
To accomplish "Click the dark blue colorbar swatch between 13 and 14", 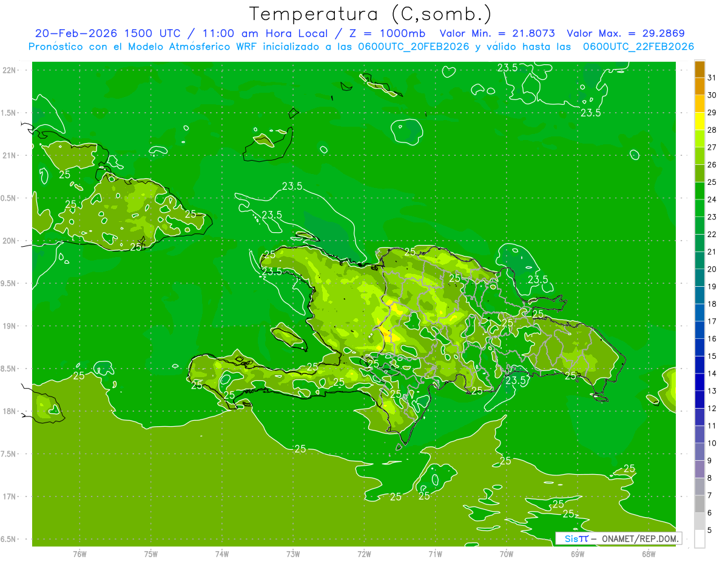I will click(x=699, y=383).
